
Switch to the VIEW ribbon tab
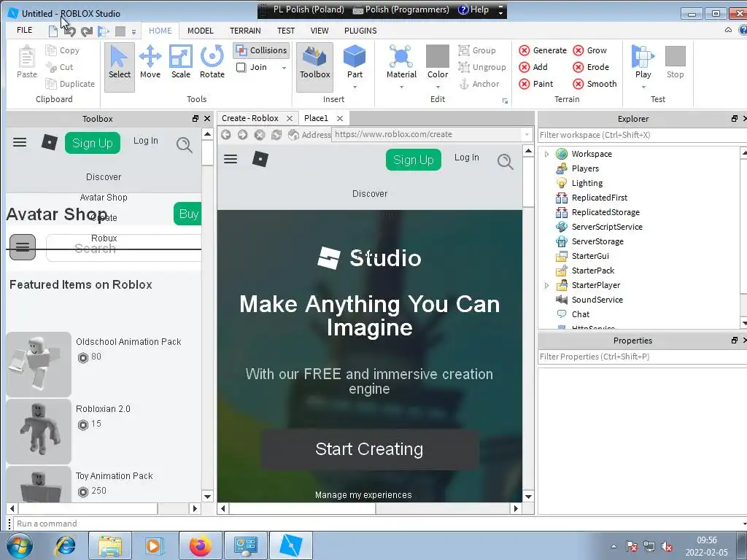320,31
